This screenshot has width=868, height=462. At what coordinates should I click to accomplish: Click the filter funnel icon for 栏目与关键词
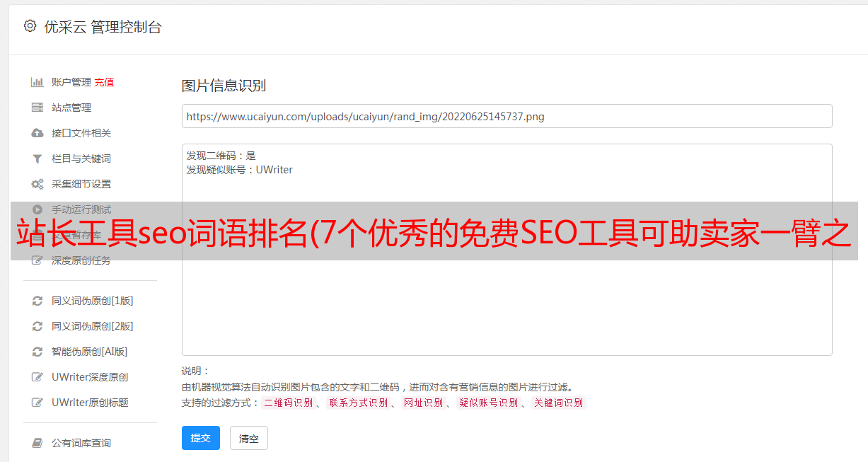(37, 158)
